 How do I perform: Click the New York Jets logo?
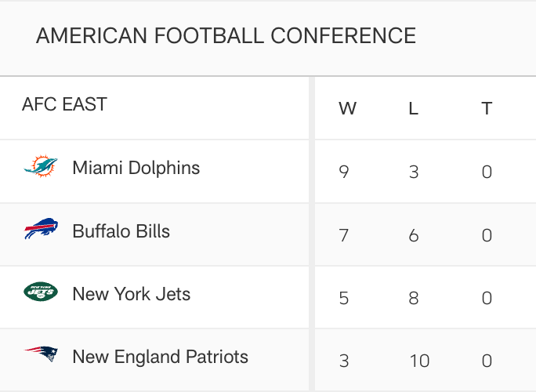(40, 293)
